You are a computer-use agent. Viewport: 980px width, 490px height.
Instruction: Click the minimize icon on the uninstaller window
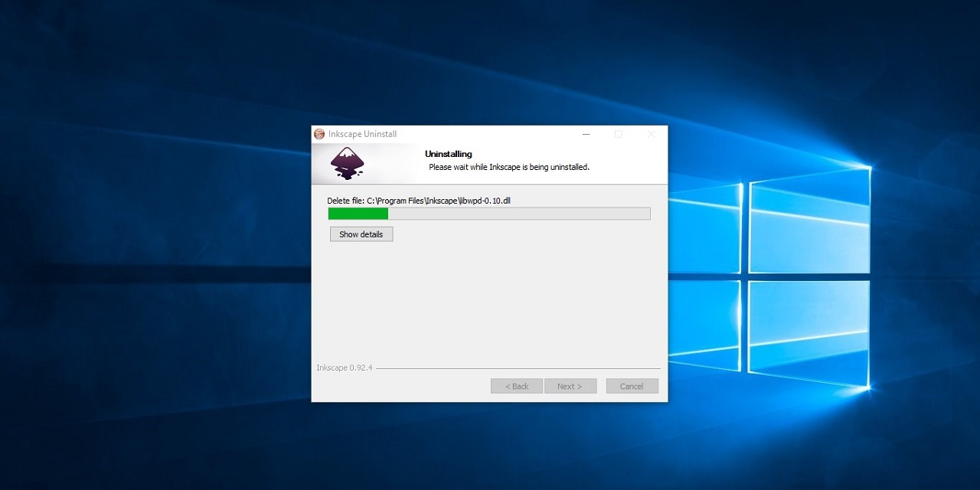tap(586, 134)
